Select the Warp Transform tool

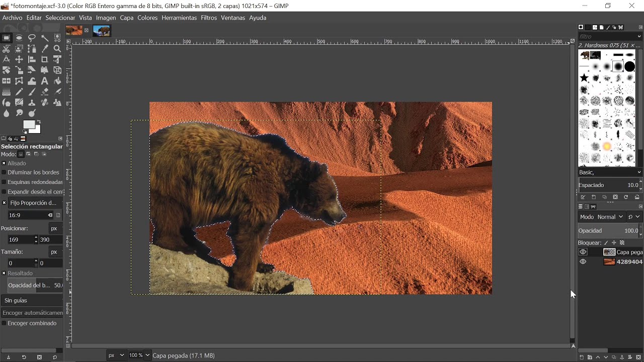32,81
